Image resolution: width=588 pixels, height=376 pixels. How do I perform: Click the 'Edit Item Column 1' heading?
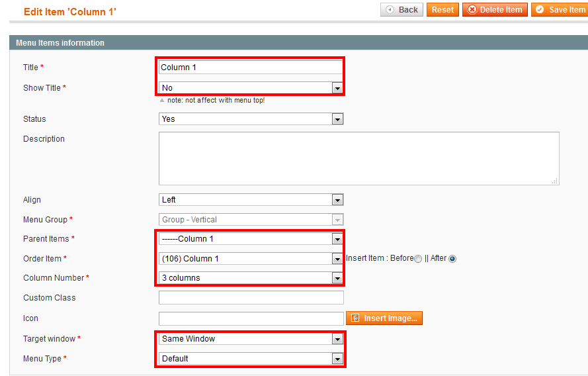(x=69, y=12)
